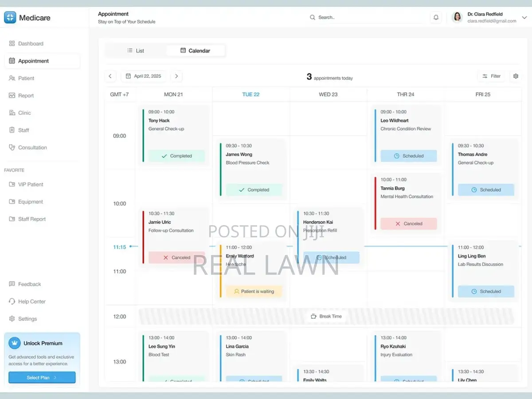Click the notification bell icon
This screenshot has height=399, width=532.
[436, 17]
